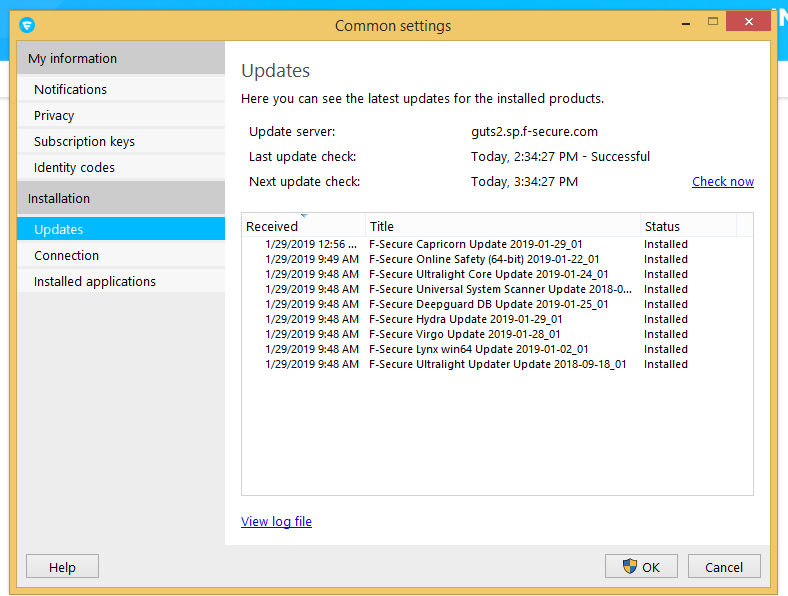Click the Check now link
The width and height of the screenshot is (788, 596).
tap(722, 182)
